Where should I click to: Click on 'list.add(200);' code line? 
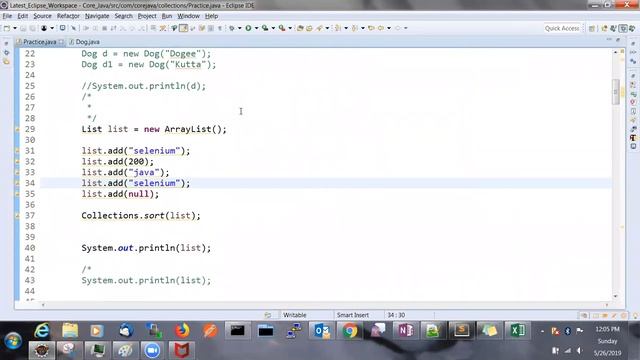[x=118, y=162]
